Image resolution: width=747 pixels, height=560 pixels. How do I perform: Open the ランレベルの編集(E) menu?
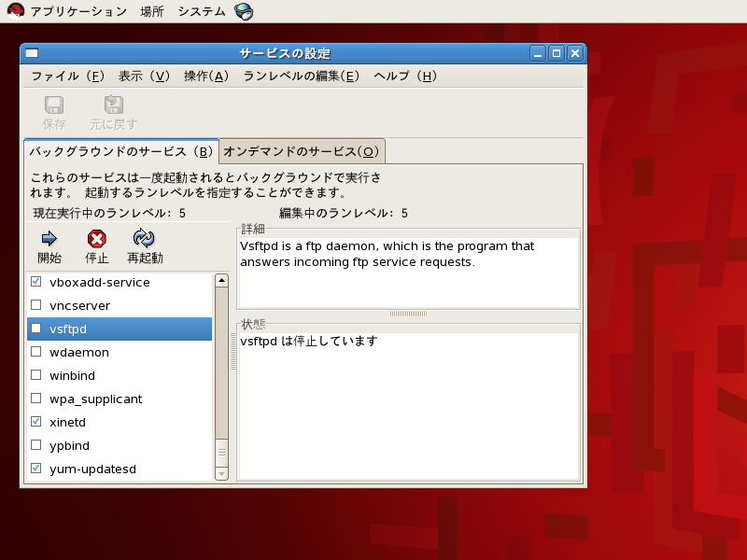pos(301,77)
